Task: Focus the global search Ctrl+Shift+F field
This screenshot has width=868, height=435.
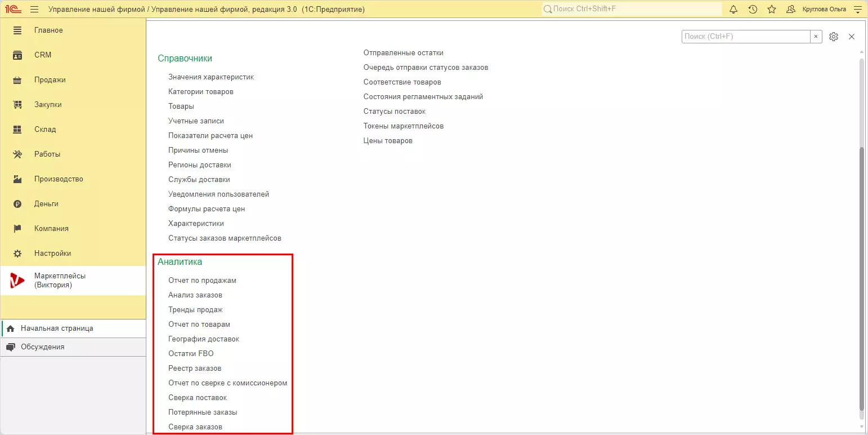Action: (x=632, y=10)
